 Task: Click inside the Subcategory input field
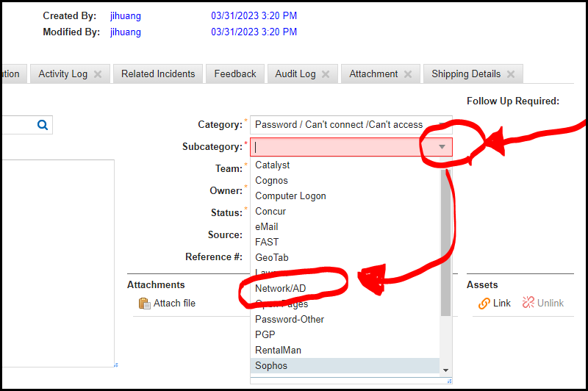(338, 147)
